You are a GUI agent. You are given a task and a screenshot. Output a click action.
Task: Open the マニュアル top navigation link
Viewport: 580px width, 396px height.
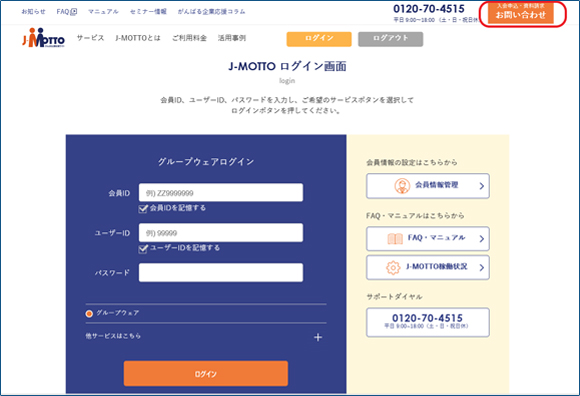coord(103,12)
